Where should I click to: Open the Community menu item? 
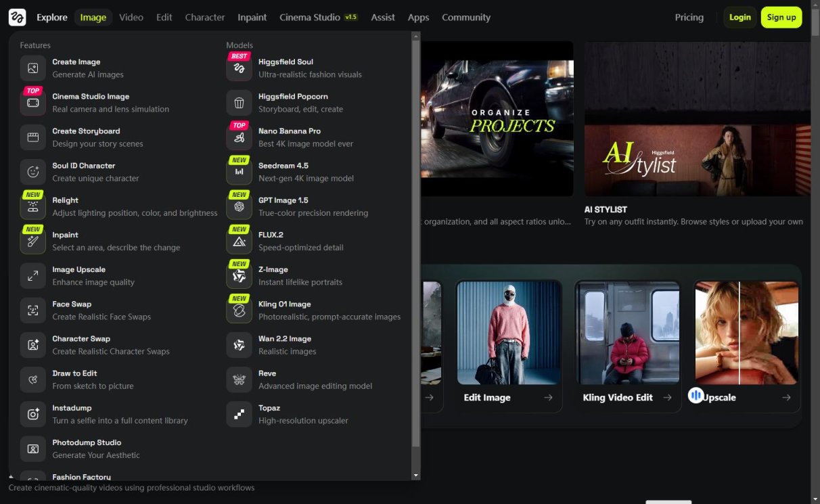tap(466, 18)
